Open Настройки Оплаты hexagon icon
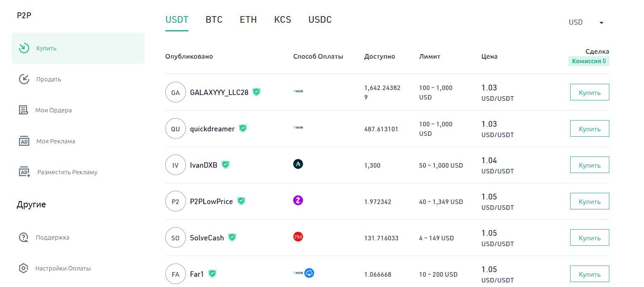 coord(24,268)
